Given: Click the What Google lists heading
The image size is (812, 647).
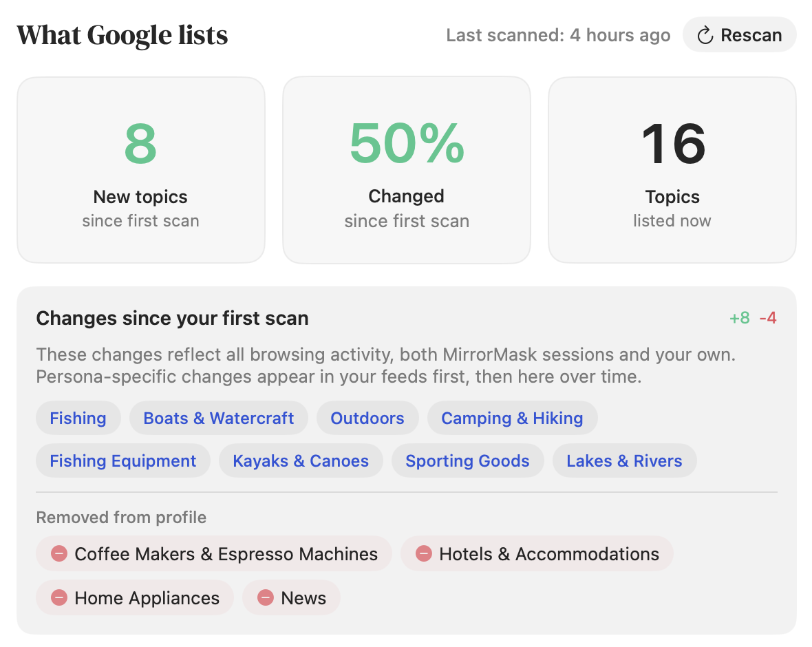Looking at the screenshot, I should coord(122,35).
